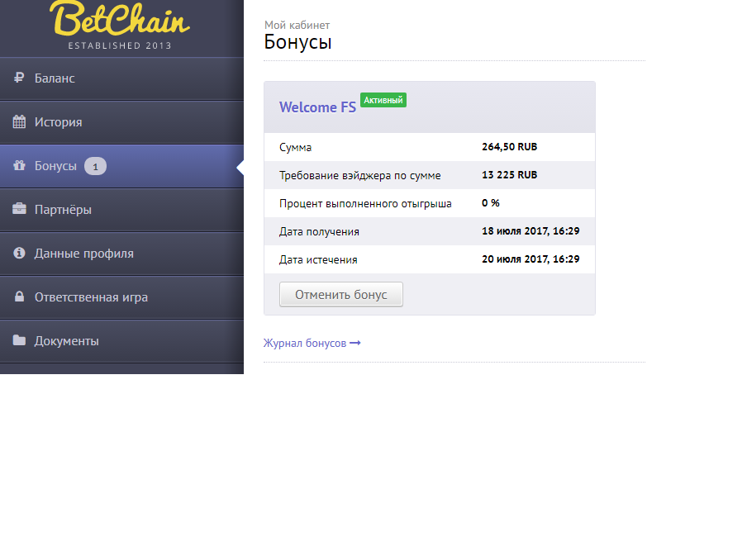Click the calendar icon beside История
Screen dimensions: 747x560
tap(19, 121)
